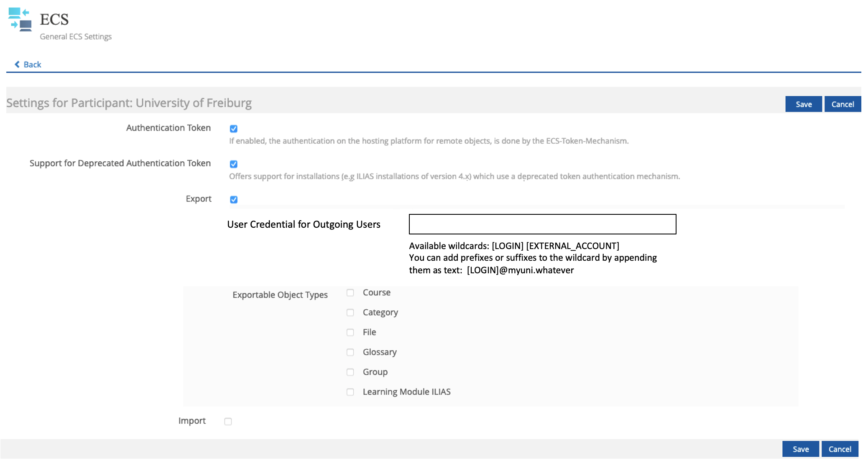
Task: Click the Learning Module ILIAS label
Action: tap(406, 392)
